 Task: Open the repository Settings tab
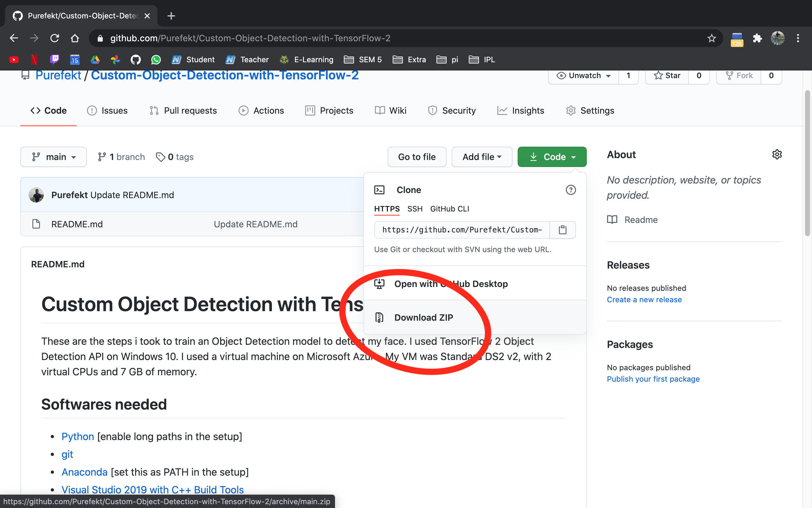tap(590, 110)
